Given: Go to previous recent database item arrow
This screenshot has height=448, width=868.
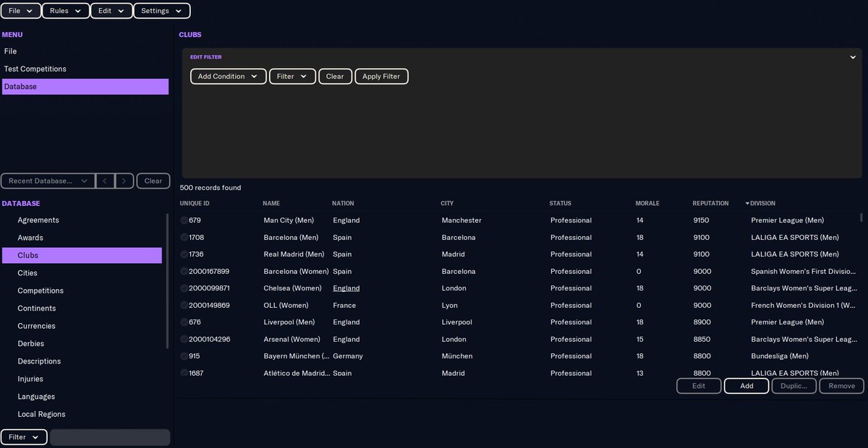Looking at the screenshot, I should (105, 181).
